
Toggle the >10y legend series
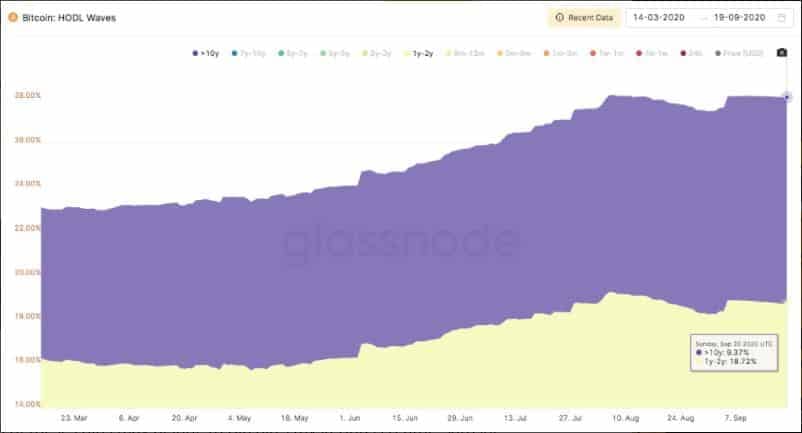click(206, 53)
